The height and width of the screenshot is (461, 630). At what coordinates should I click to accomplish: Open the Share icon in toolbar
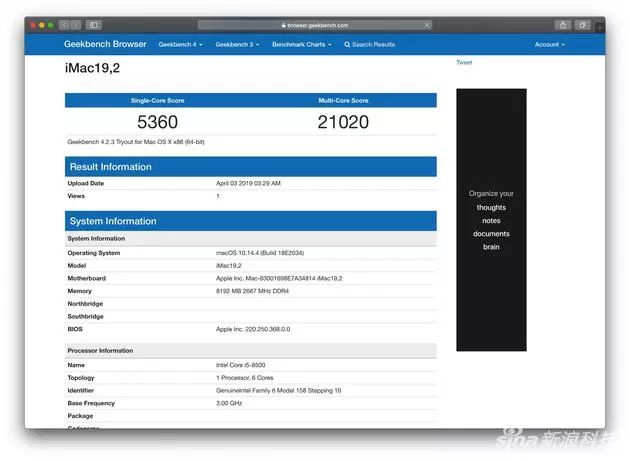[x=563, y=25]
